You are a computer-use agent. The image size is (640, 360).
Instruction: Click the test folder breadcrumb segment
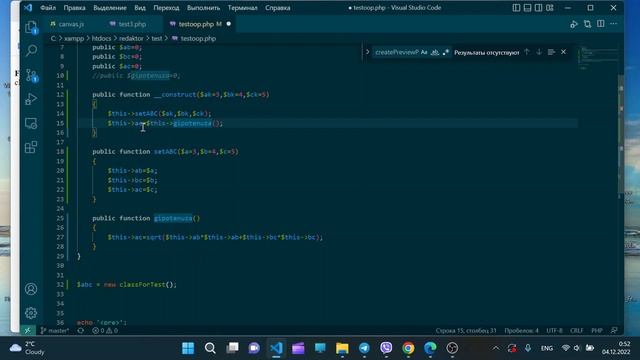(x=157, y=38)
